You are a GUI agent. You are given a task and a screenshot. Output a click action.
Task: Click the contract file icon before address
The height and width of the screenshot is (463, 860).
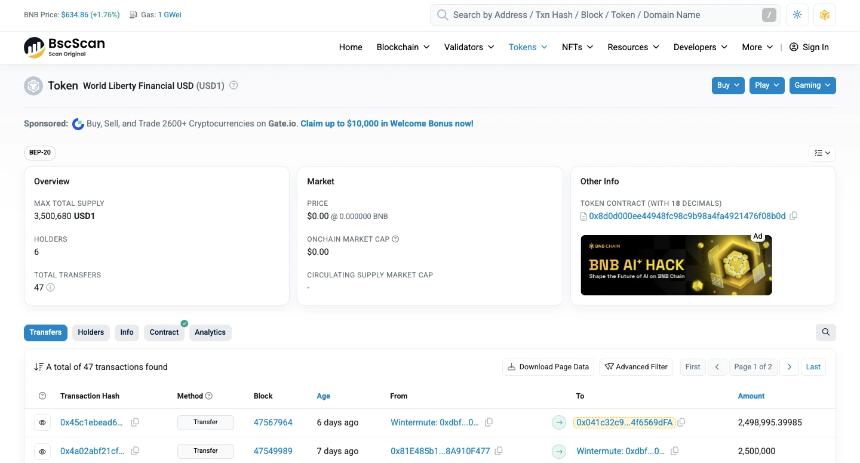(x=584, y=217)
